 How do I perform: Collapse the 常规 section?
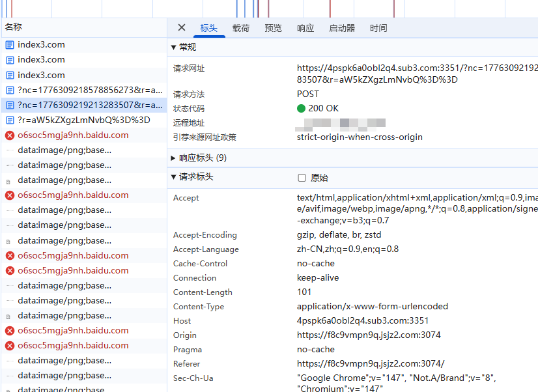[173, 48]
